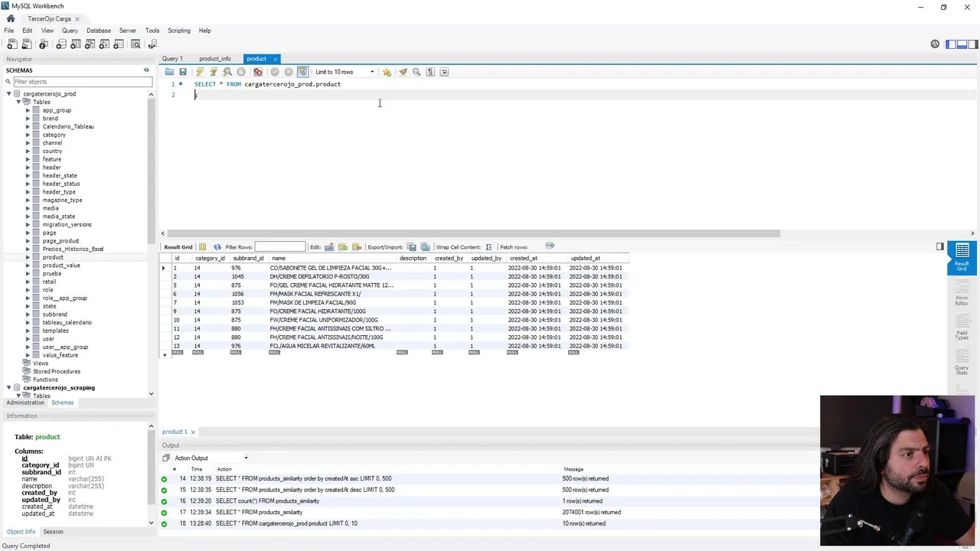The height and width of the screenshot is (551, 980).
Task: Commit the transaction
Action: [275, 72]
